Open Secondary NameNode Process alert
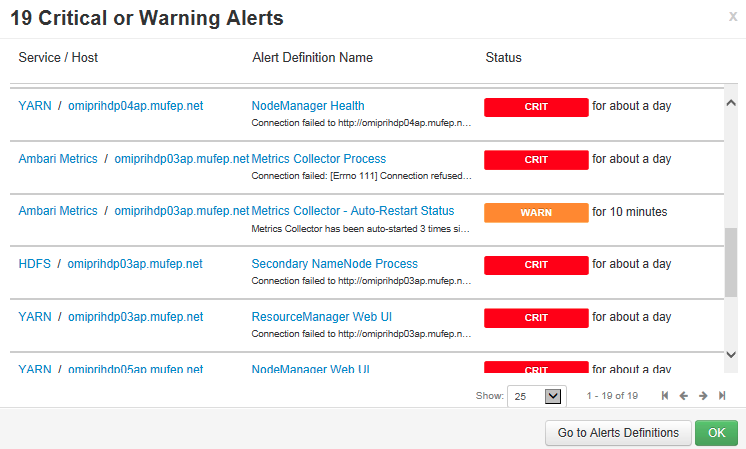746x449 pixels. coord(334,264)
